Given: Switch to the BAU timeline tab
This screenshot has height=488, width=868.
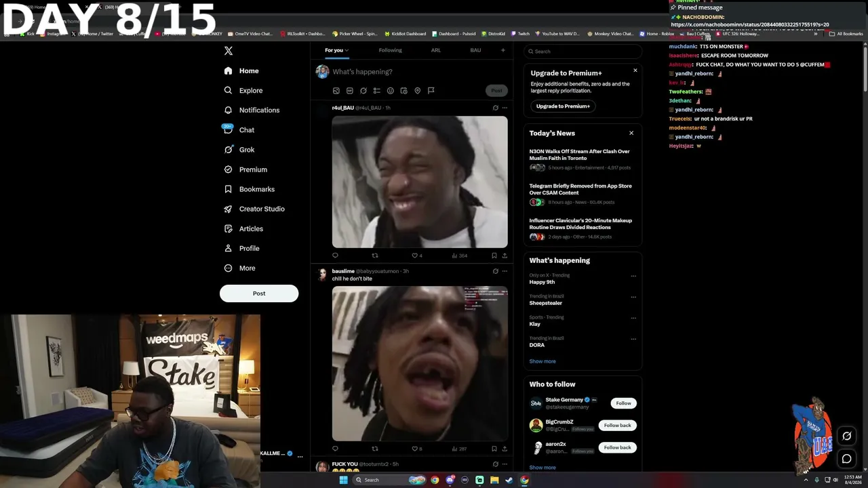Looking at the screenshot, I should pyautogui.click(x=475, y=50).
